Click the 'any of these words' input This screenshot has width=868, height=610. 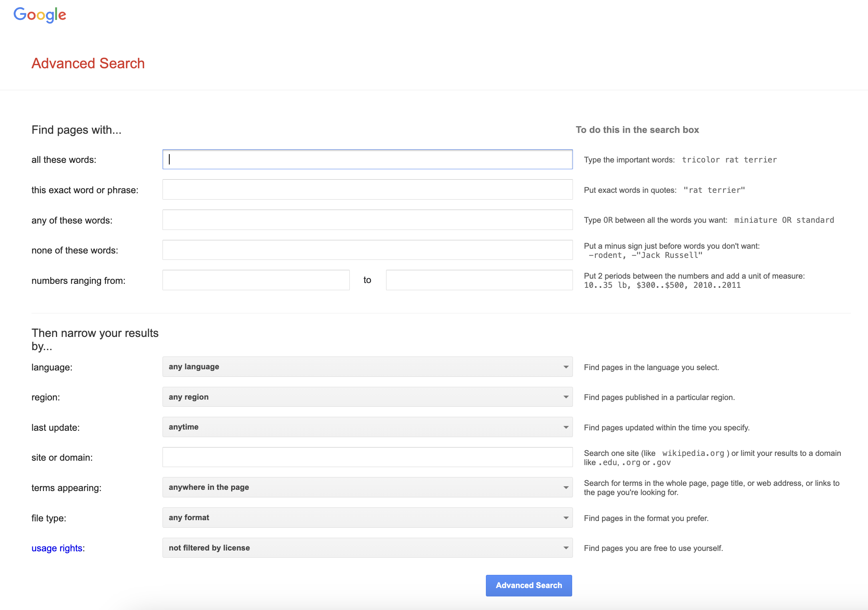click(x=367, y=220)
